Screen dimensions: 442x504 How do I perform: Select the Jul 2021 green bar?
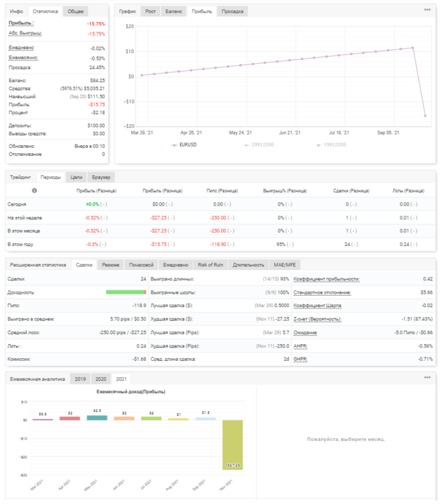[x=151, y=418]
